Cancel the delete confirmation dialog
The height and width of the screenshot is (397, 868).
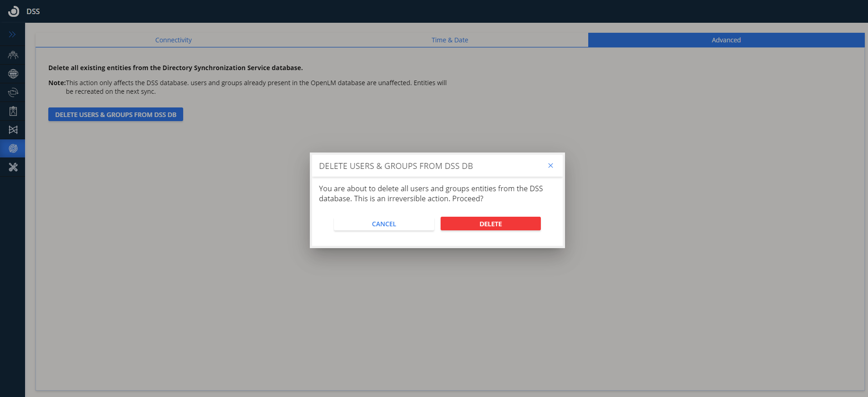(384, 224)
